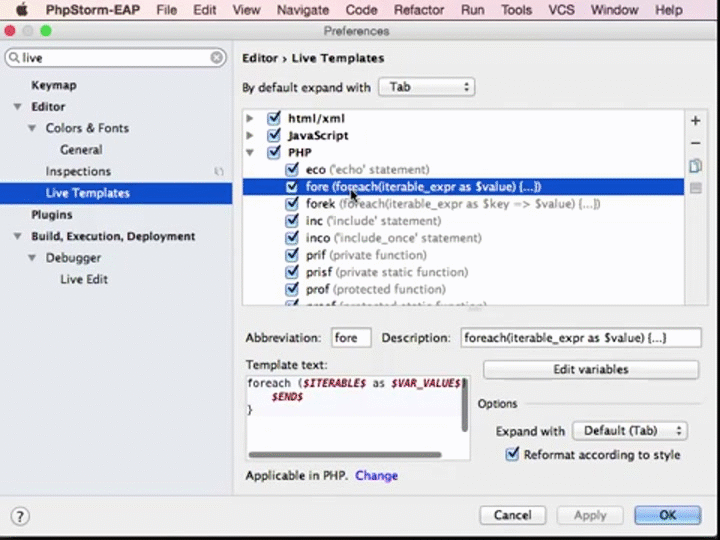This screenshot has width=720, height=540.
Task: Expand the JavaScript template group
Action: click(250, 135)
